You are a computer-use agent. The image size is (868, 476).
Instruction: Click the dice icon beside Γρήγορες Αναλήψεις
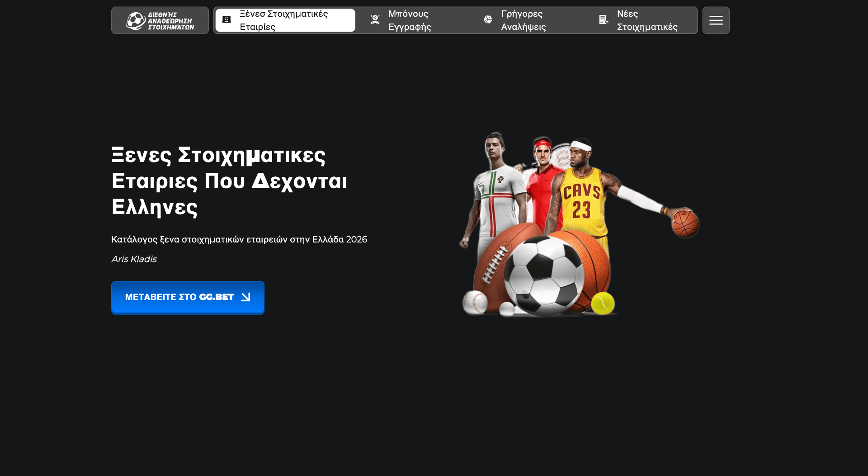pos(488,19)
